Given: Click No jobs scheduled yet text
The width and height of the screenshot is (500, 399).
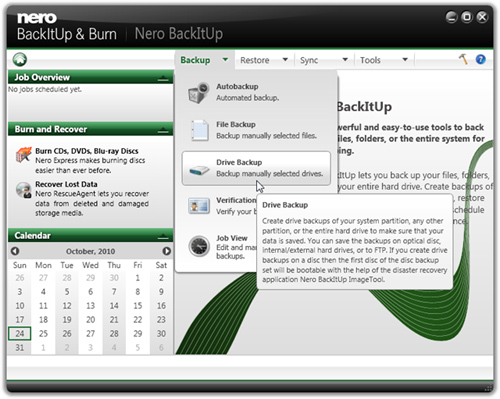Looking at the screenshot, I should pyautogui.click(x=45, y=89).
